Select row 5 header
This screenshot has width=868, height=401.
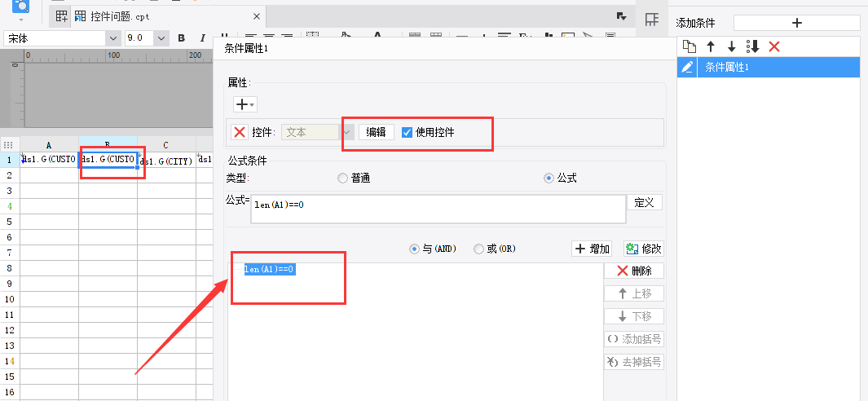point(10,222)
